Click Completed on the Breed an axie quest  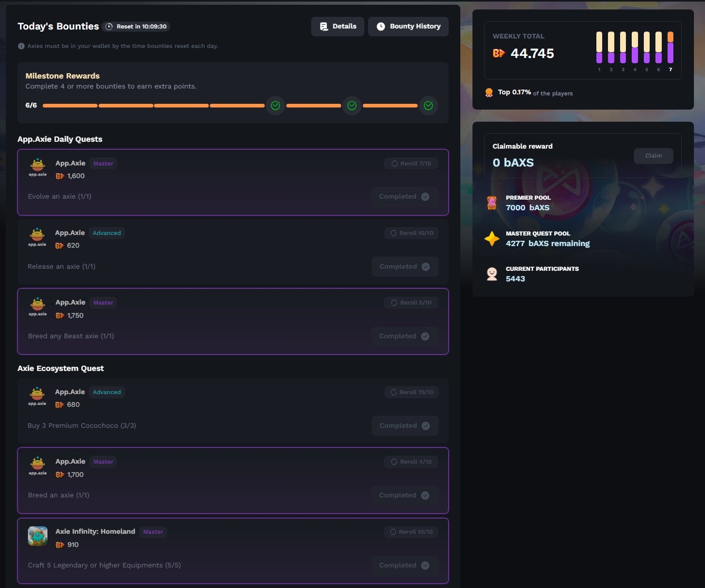point(404,495)
